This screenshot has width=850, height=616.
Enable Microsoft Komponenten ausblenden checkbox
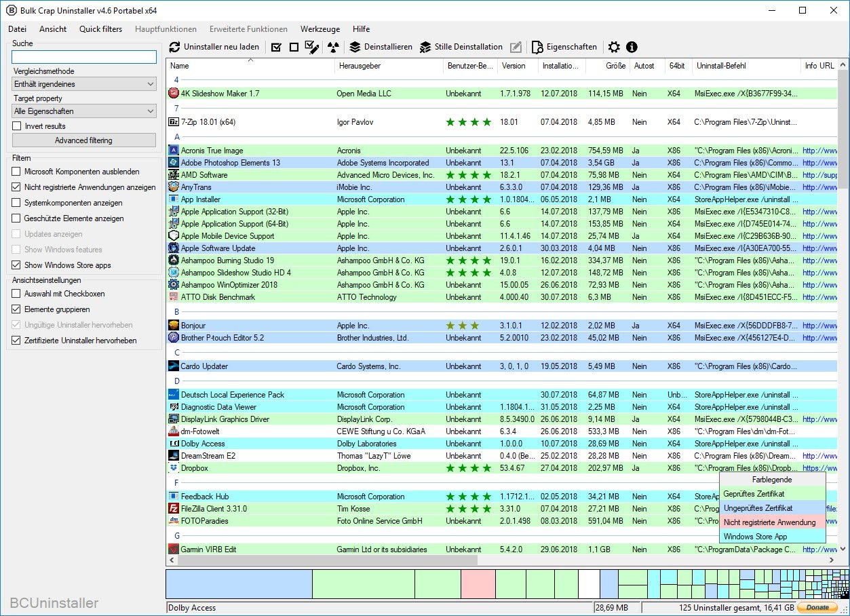click(x=17, y=172)
